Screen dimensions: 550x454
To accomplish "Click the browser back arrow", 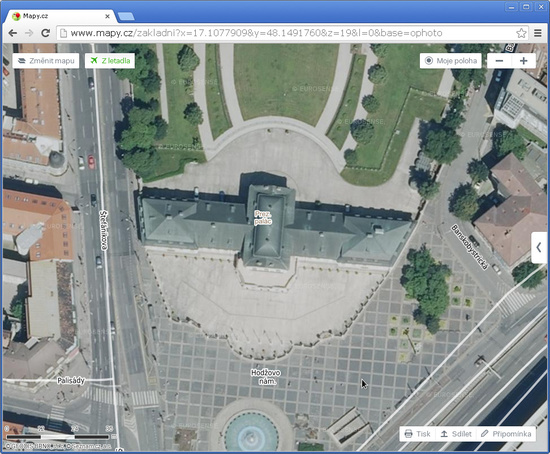I will [13, 33].
